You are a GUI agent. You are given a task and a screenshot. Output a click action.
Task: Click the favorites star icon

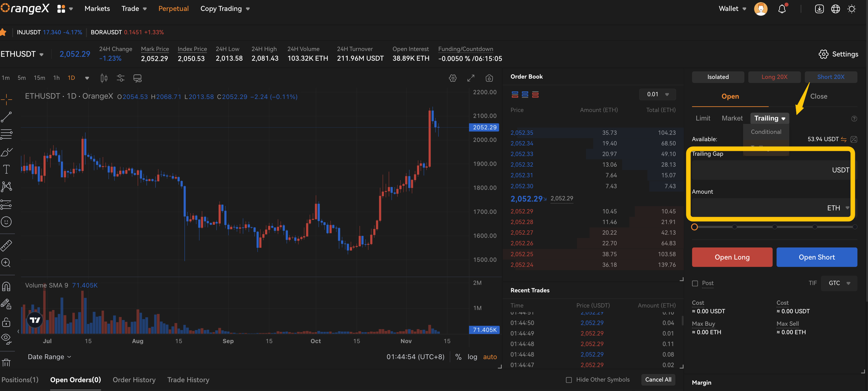point(3,32)
